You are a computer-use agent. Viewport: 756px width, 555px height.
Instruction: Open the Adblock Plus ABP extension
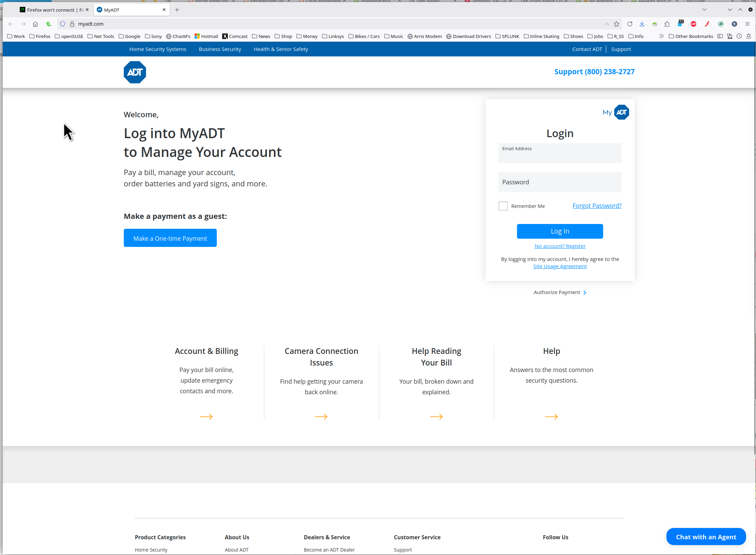tap(693, 24)
